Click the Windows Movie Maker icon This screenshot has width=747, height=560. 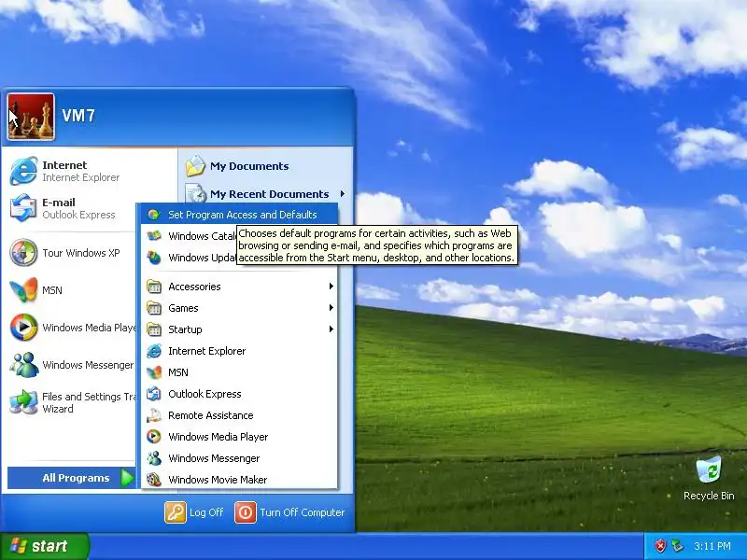(153, 480)
